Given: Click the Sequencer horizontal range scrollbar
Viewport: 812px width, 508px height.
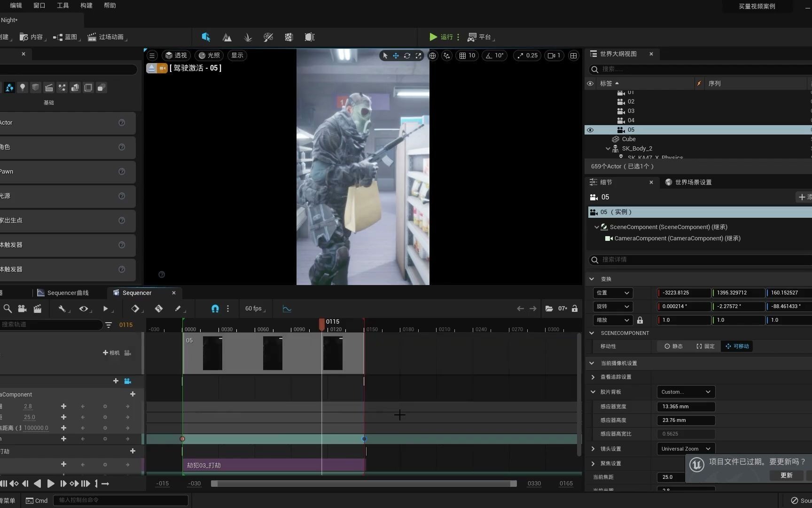Looking at the screenshot, I should coord(364,484).
